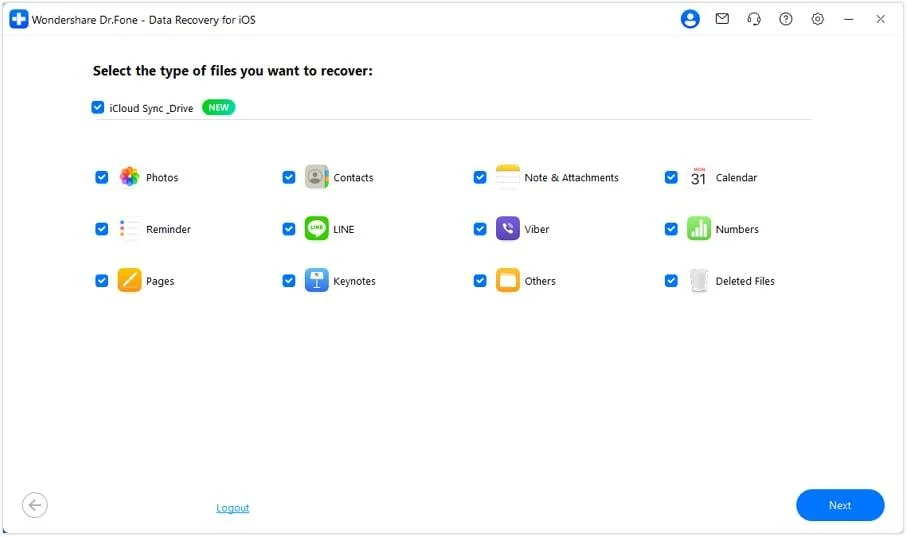Uncheck the Pages checkbox
The height and width of the screenshot is (537, 907).
pos(102,281)
